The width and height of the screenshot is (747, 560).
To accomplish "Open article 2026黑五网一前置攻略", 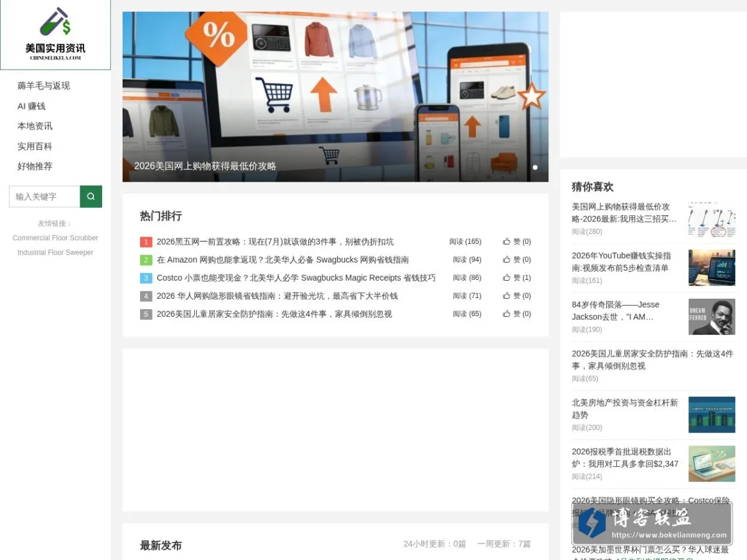I will coord(275,242).
